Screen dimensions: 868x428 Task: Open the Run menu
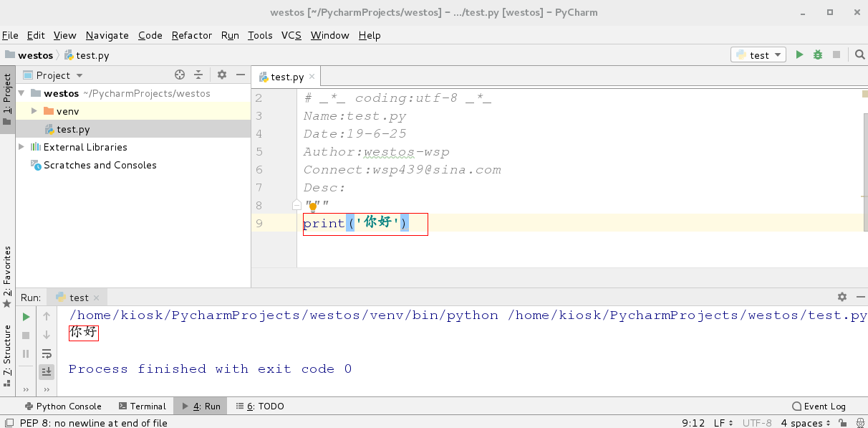point(230,35)
